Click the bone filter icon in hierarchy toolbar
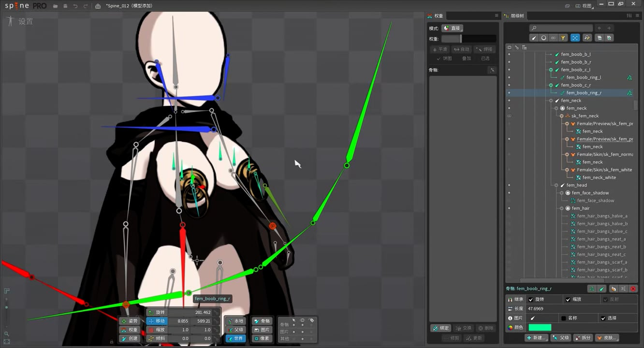The image size is (644, 348). tap(534, 38)
